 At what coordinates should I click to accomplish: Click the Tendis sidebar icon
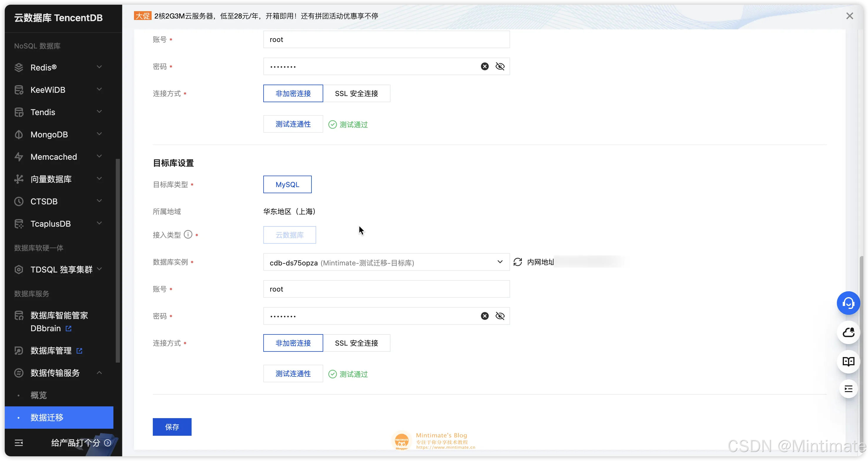point(19,112)
